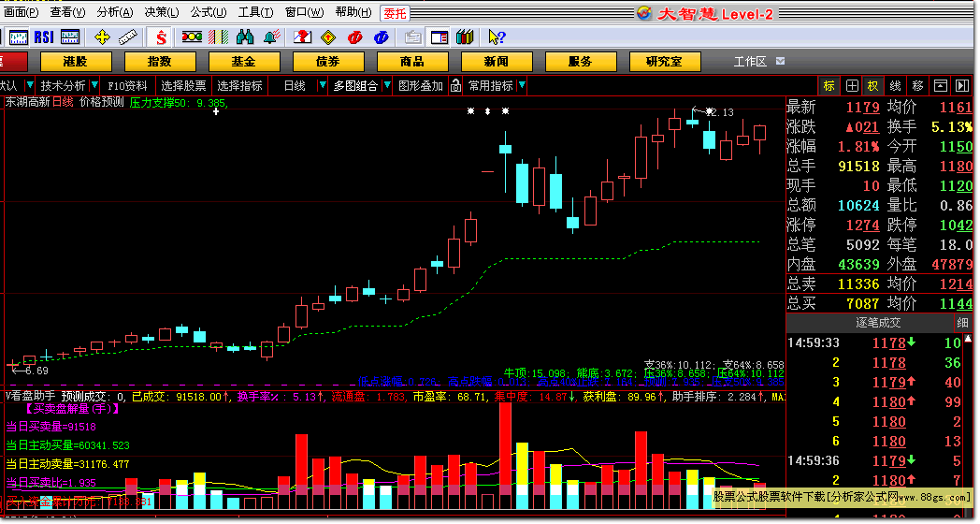980x524 pixels.
Task: Open the 工具(T) menu
Action: (255, 12)
